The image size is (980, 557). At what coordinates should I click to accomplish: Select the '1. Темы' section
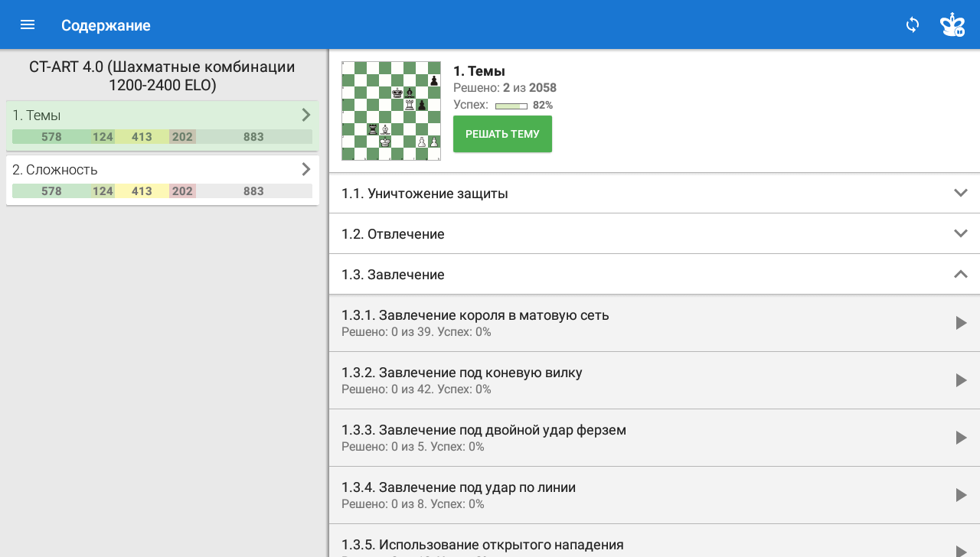click(x=162, y=125)
